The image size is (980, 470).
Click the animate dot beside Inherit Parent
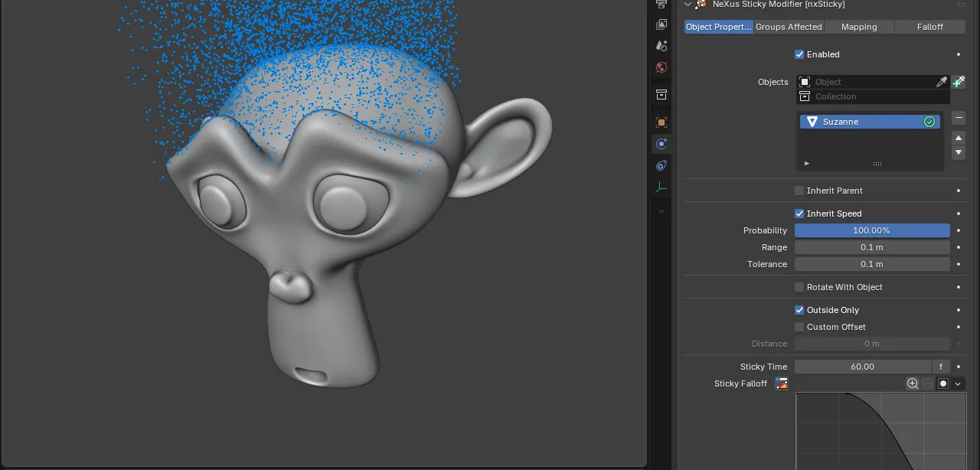[x=959, y=191]
